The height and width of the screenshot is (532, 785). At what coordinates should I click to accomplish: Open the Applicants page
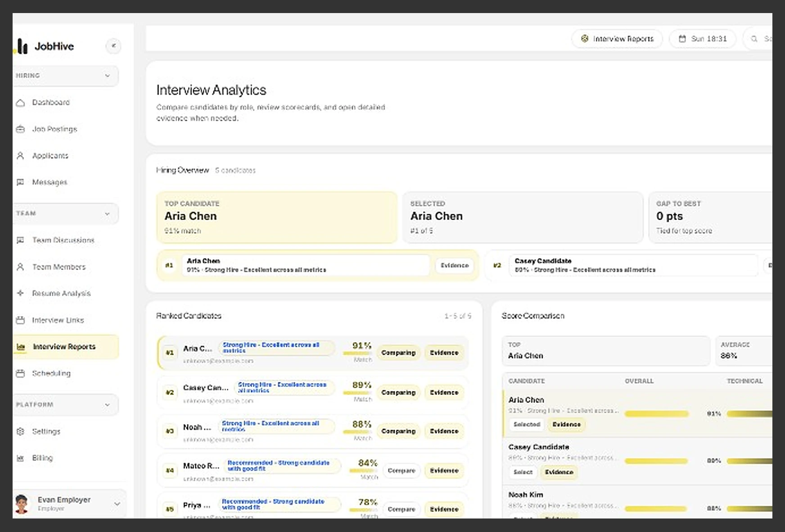click(66, 156)
